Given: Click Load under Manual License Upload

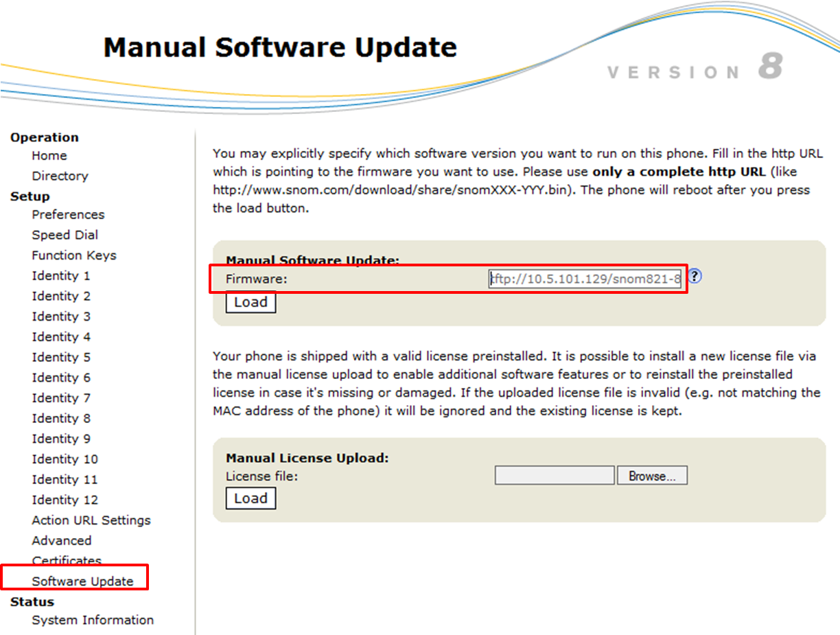Looking at the screenshot, I should click(250, 498).
